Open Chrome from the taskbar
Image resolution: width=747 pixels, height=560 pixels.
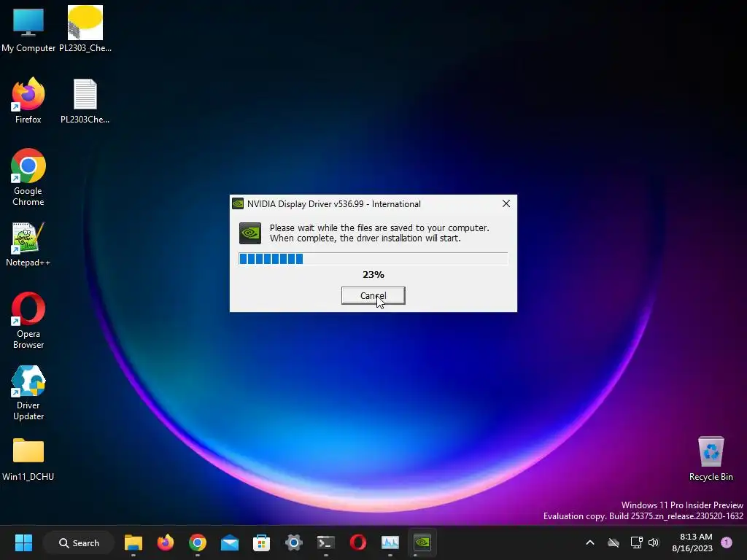click(x=197, y=542)
